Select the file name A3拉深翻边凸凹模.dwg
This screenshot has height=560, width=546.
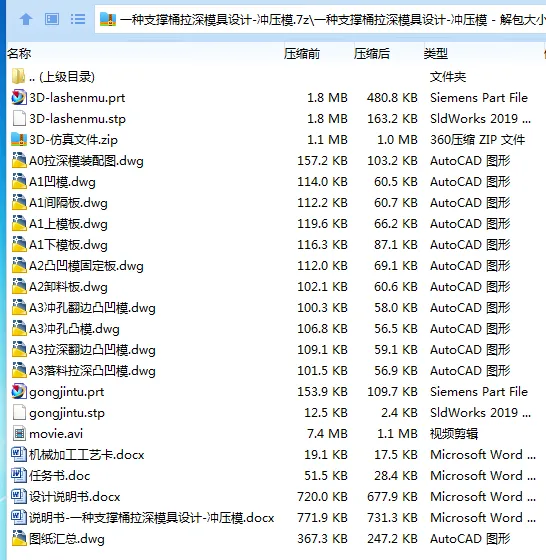point(92,350)
